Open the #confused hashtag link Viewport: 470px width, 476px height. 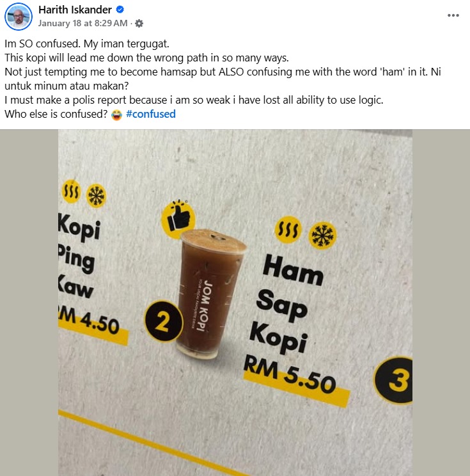pyautogui.click(x=150, y=114)
